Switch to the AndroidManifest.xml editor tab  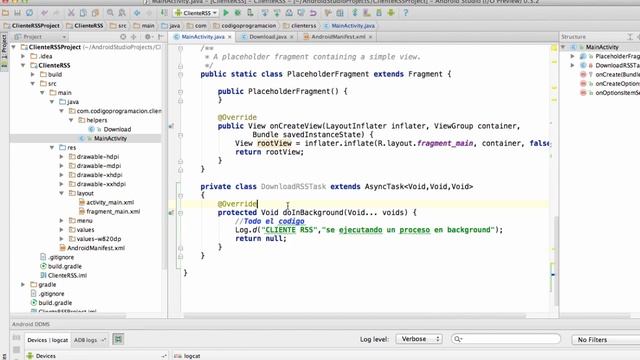pos(338,37)
